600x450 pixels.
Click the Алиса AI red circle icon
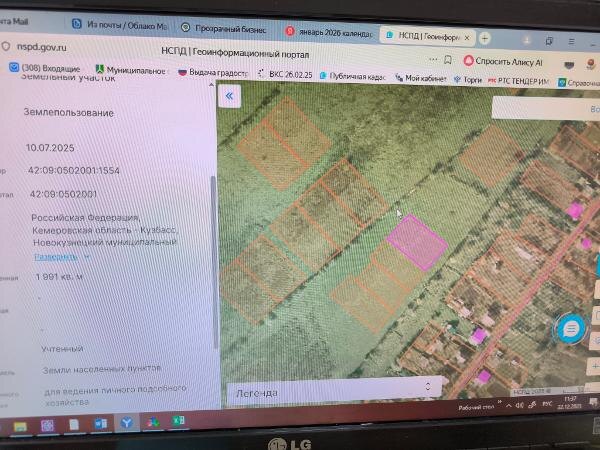click(x=468, y=60)
